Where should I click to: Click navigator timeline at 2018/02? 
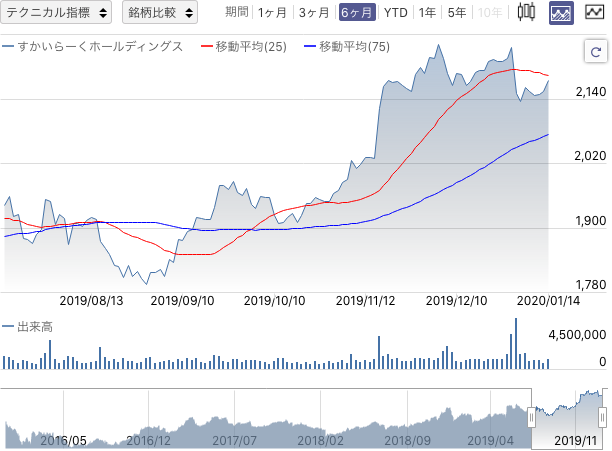320,440
